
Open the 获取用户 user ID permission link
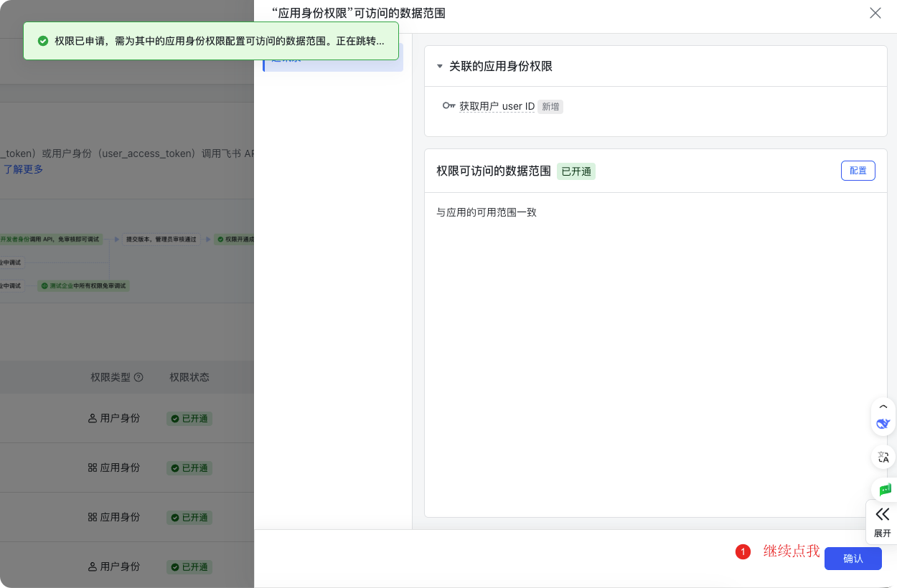pos(497,106)
